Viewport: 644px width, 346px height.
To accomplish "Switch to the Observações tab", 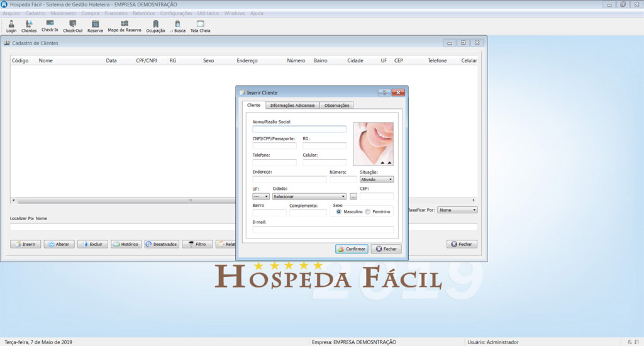I will click(x=337, y=106).
